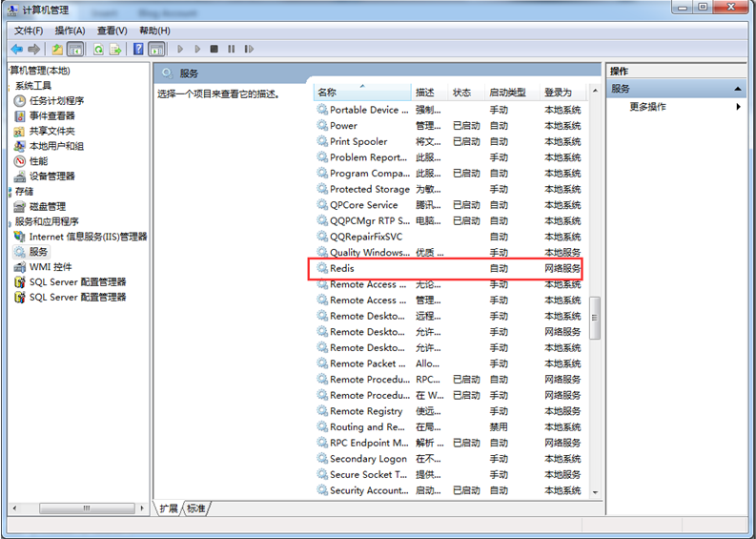
Task: Toggle the show/hide action pane toolbar icon
Action: coord(156,49)
